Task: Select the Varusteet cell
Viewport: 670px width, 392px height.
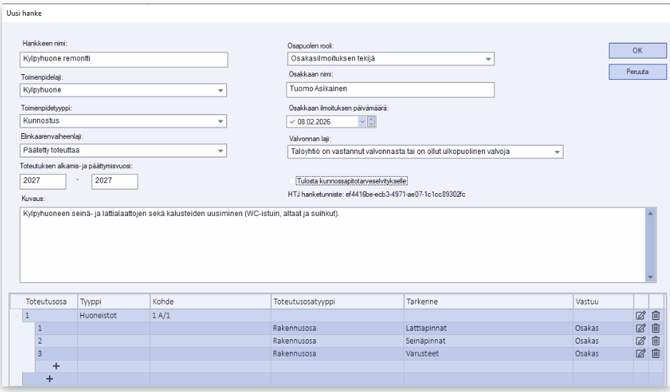Action: click(x=488, y=354)
